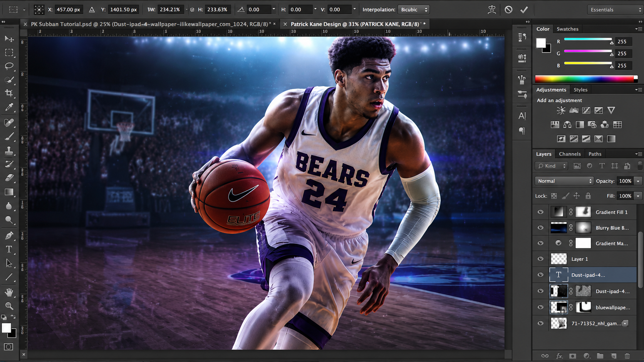This screenshot has width=644, height=362.
Task: Switch to the Styles tab
Action: 580,90
